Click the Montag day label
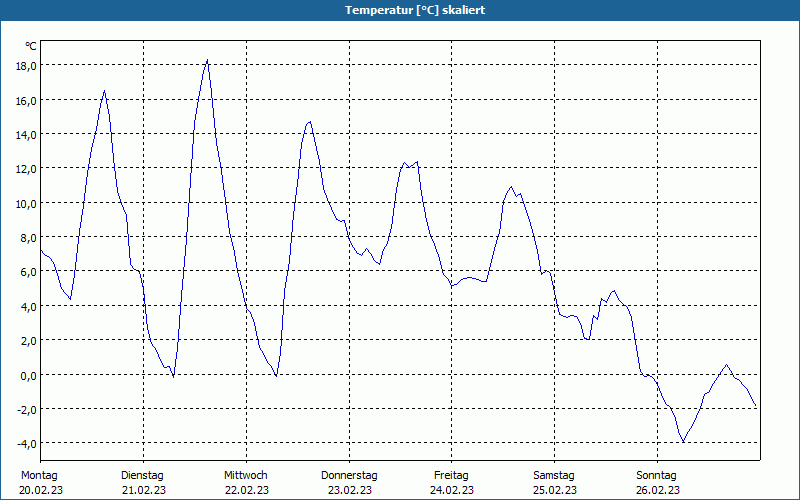Image resolution: width=800 pixels, height=500 pixels. [39, 476]
